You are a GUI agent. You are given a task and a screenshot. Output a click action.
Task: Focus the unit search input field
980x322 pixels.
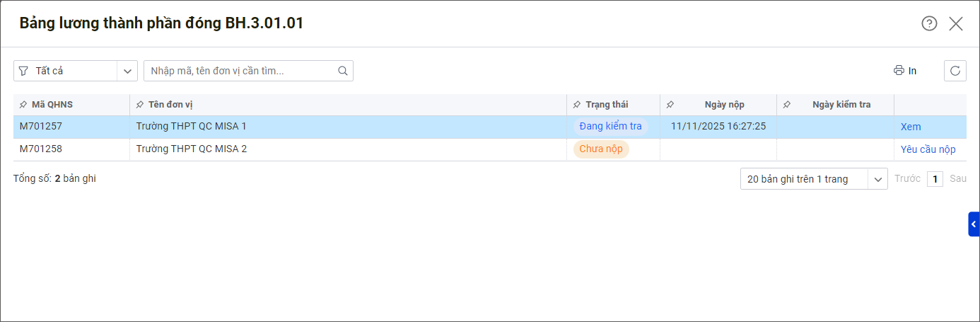click(240, 71)
